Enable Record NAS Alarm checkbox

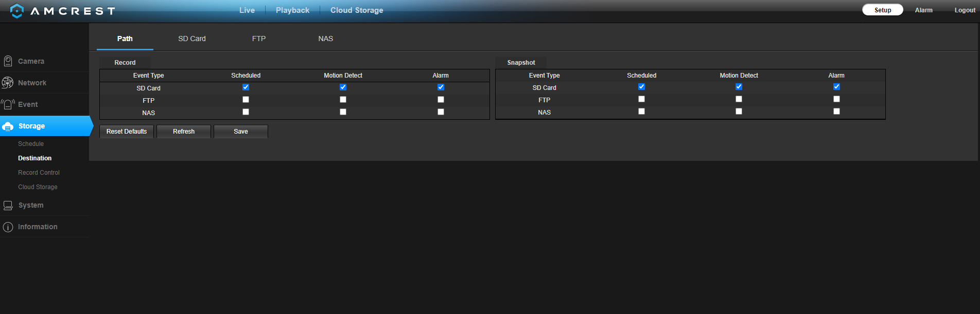441,112
